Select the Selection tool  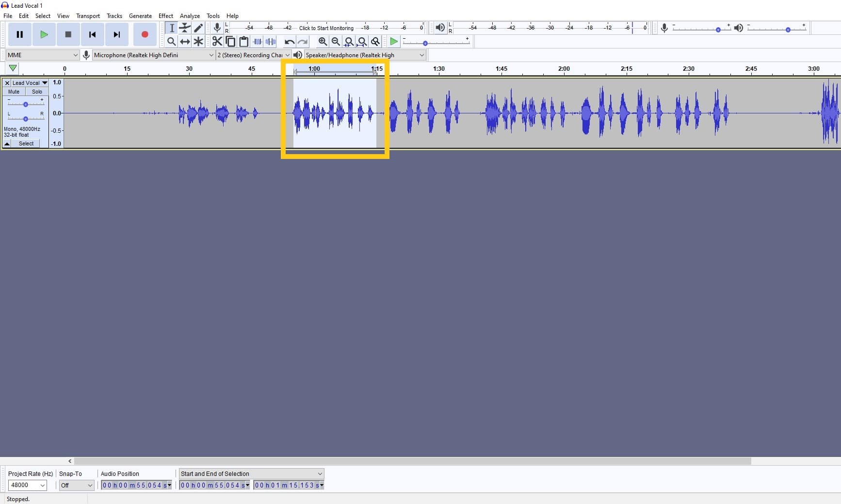click(x=172, y=28)
